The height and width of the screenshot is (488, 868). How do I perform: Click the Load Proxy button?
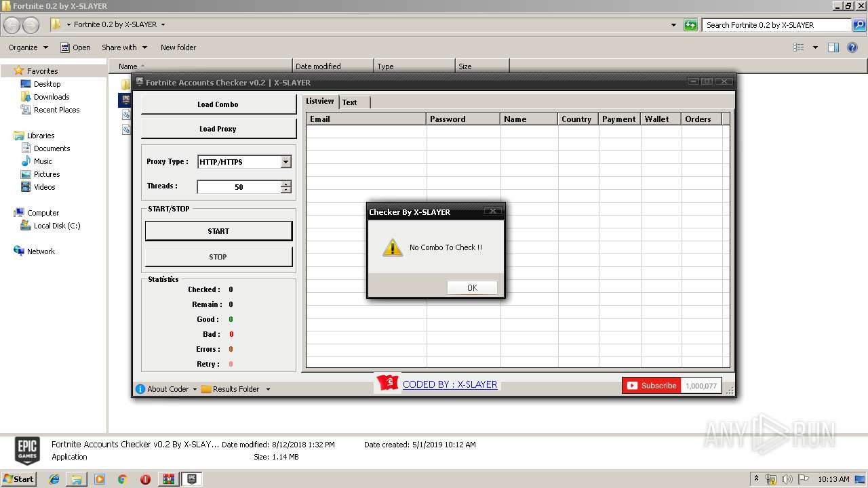tap(218, 129)
